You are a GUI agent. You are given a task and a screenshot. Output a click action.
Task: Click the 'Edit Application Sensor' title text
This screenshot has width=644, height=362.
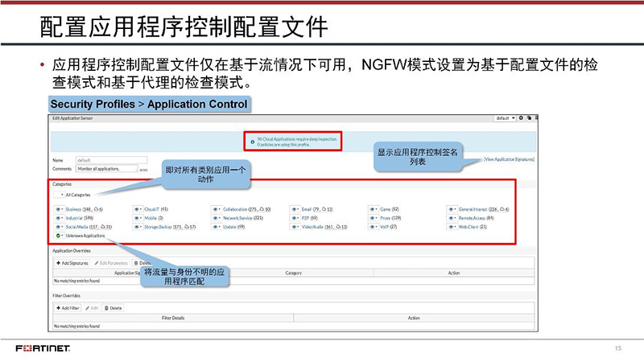coord(72,118)
